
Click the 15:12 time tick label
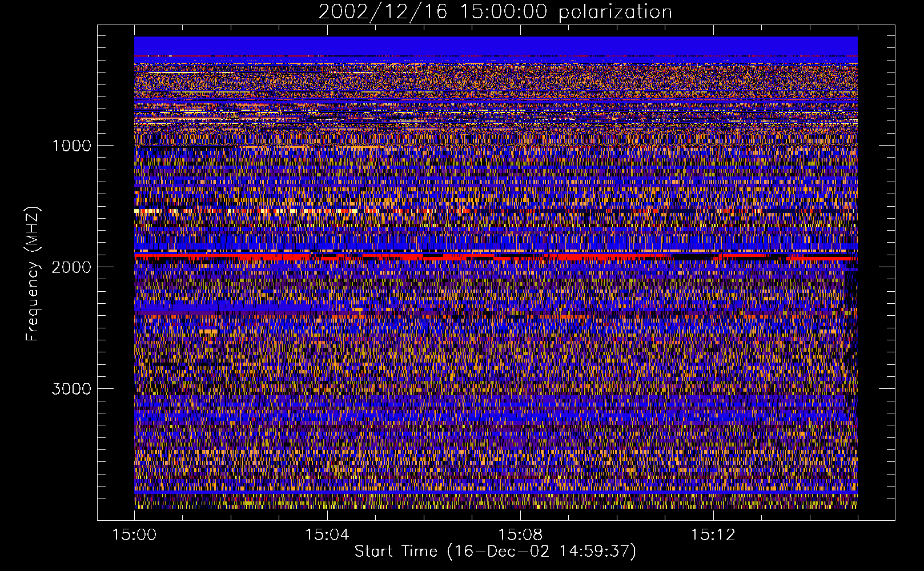(712, 535)
